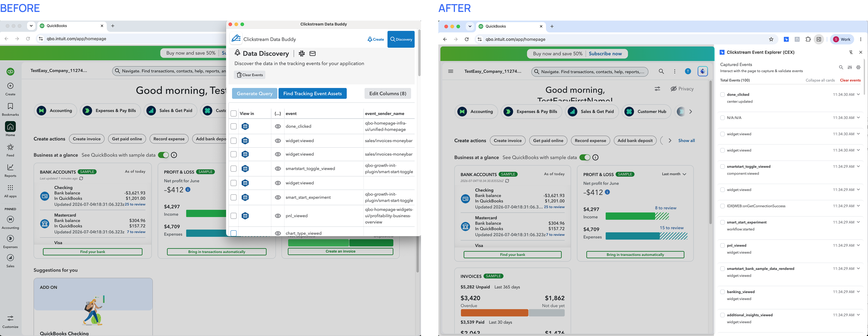Click pinned Expenses icon in BEFORE sidebar
Viewport: 868px width, 336px height.
pos(11,238)
